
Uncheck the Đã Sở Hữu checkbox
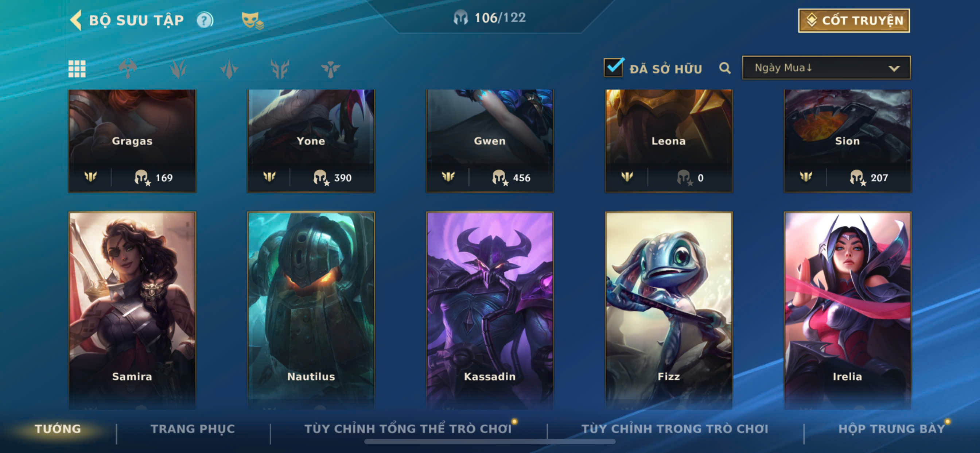tap(613, 67)
